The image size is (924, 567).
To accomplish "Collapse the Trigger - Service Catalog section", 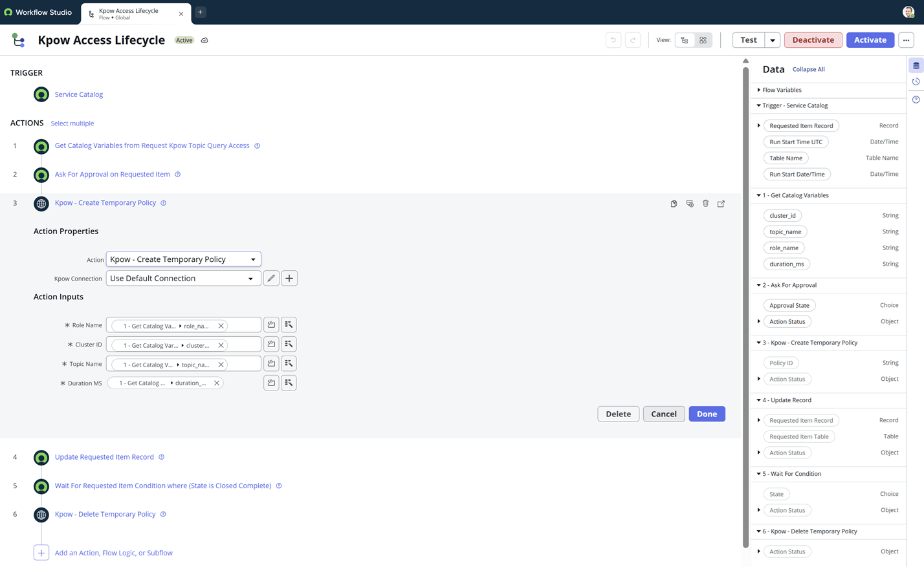I will (758, 105).
